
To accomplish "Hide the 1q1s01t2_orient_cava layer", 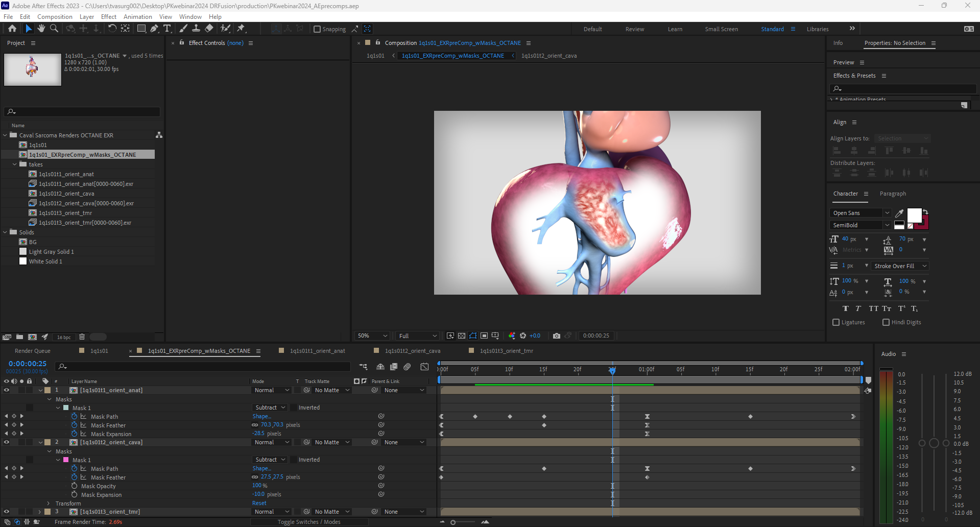I will 7,442.
